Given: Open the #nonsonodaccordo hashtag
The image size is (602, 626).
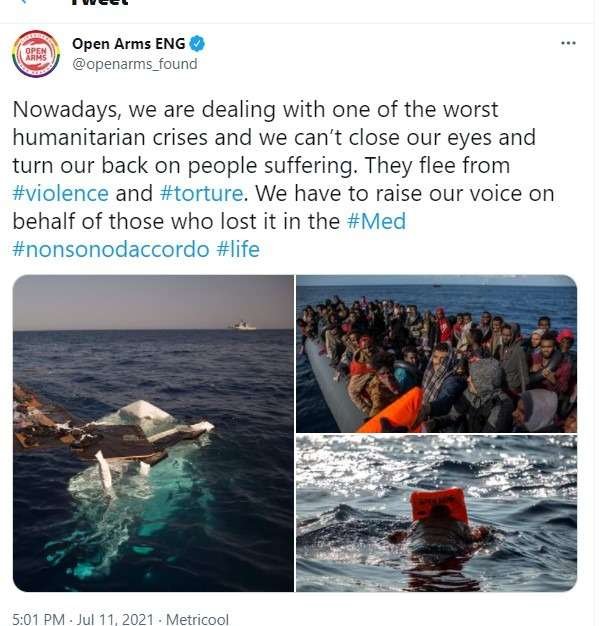Looking at the screenshot, I should coord(111,250).
